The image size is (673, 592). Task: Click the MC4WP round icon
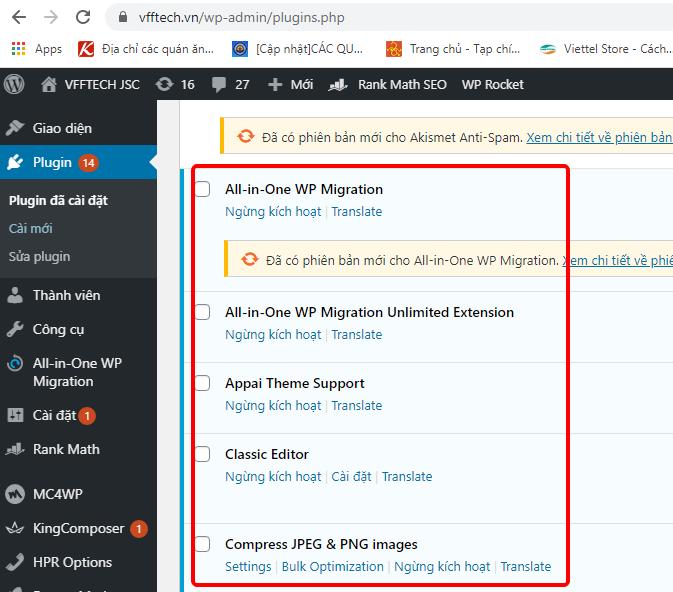pos(15,494)
